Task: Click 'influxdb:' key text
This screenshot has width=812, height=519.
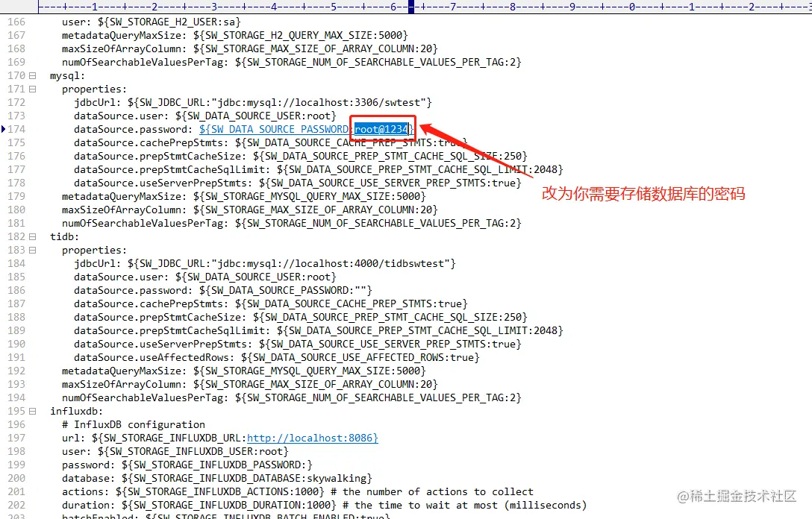Action: [77, 412]
